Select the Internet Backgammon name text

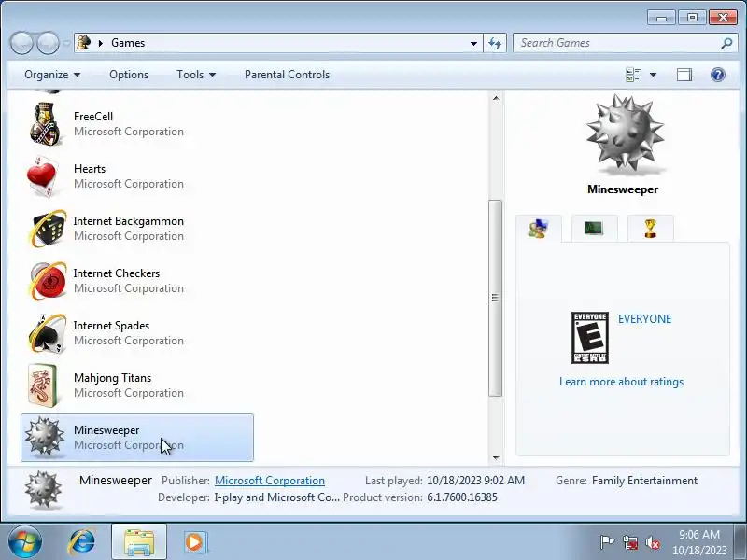[128, 221]
